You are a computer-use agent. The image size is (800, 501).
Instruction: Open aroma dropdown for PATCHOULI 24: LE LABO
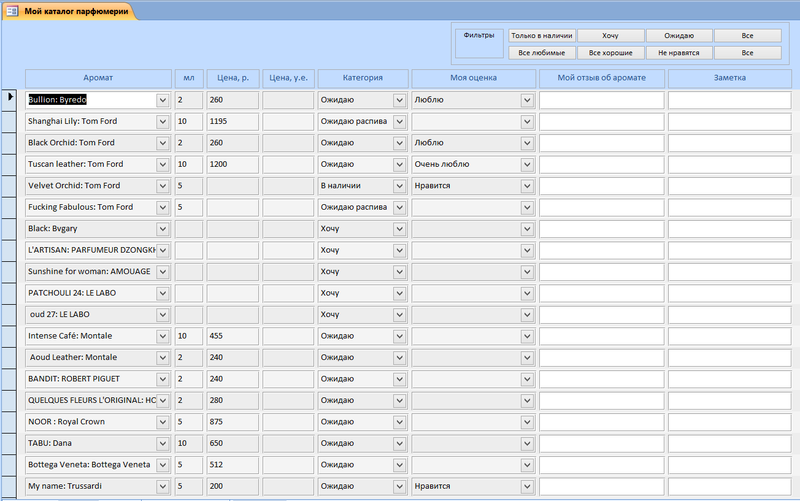pos(163,293)
